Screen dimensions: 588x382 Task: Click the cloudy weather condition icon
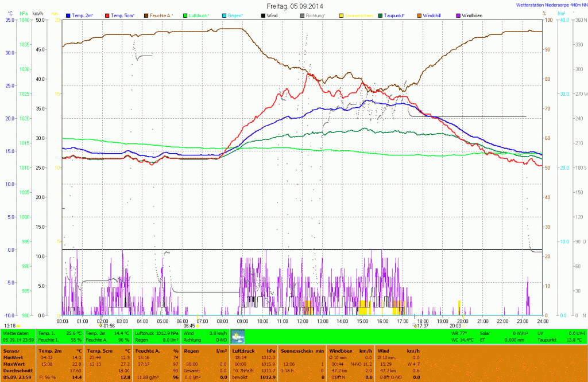237,336
